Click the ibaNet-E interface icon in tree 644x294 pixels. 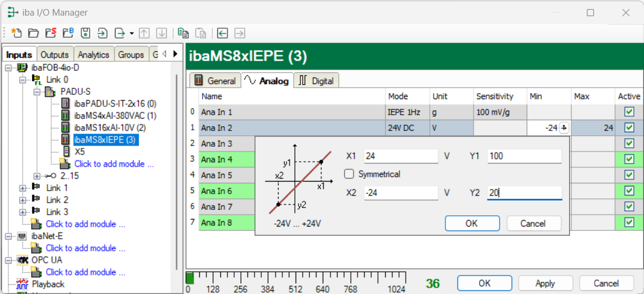pyautogui.click(x=23, y=236)
